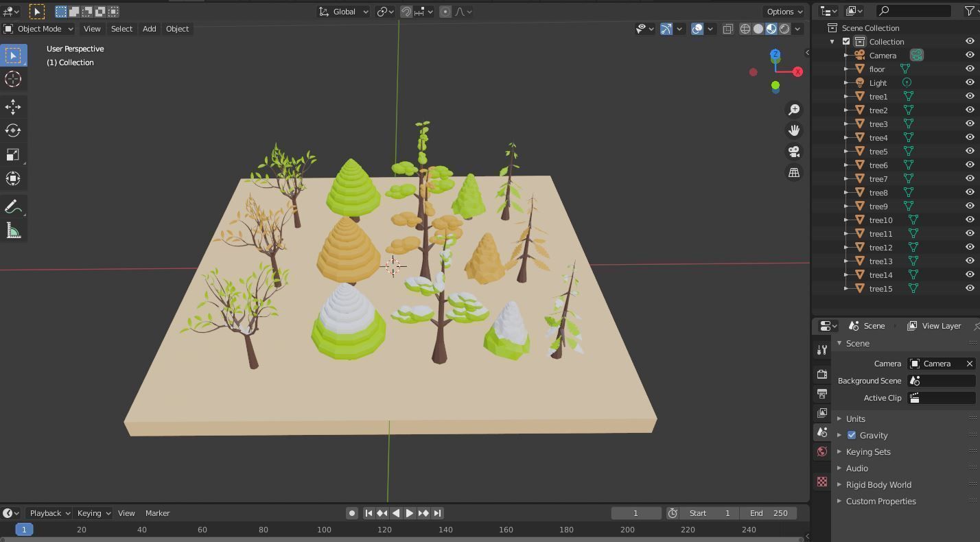Open the Keying popover in timeline
The width and height of the screenshot is (980, 542).
tap(94, 513)
